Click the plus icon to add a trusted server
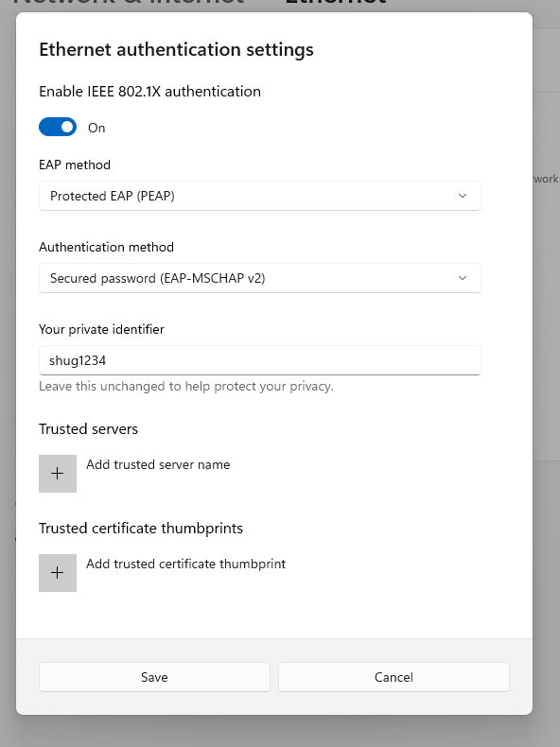This screenshot has width=560, height=747. 58,474
